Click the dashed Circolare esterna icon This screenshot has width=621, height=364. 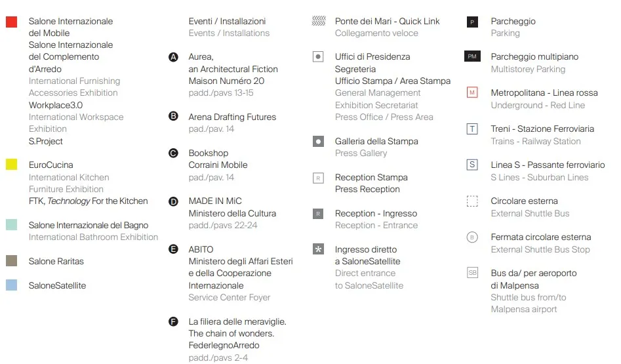(x=472, y=201)
